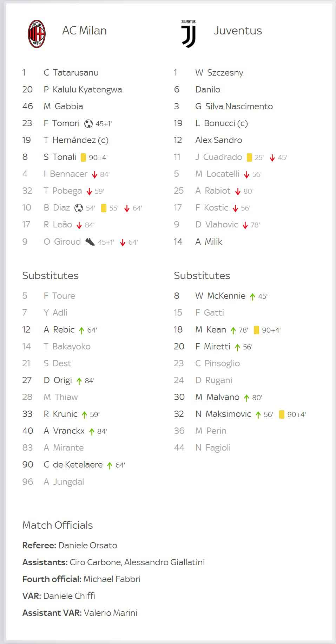The image size is (336, 644).
Task: Click the Match Officials heading
Action: pyautogui.click(x=58, y=525)
